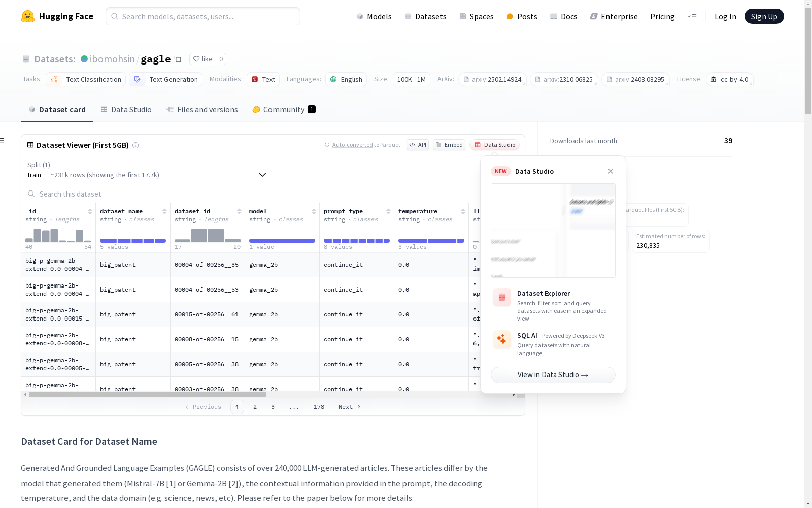This screenshot has width=812, height=508.
Task: Click the Next page button
Action: pos(350,407)
